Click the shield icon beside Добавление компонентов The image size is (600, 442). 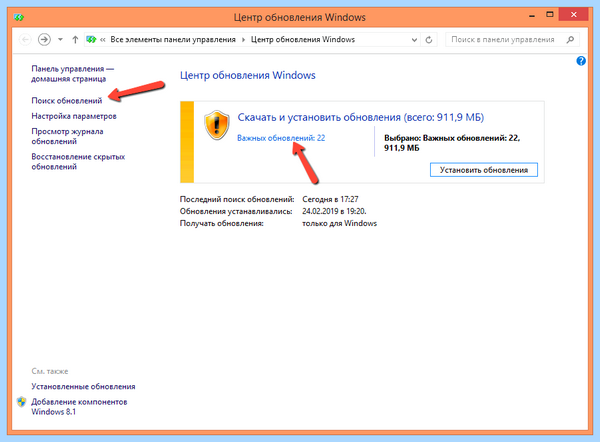pyautogui.click(x=21, y=402)
